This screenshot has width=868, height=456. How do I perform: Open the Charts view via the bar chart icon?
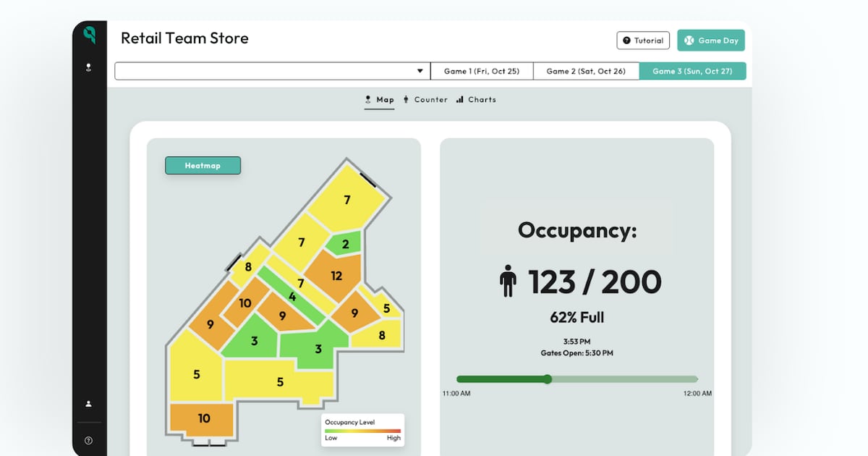461,99
